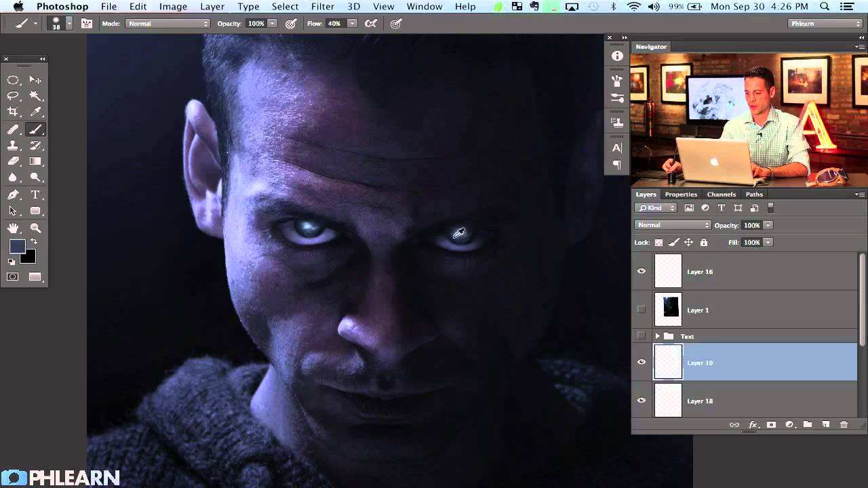Screen dimensions: 868x488
Task: Open the layer Fill dropdown arrow
Action: (768, 243)
